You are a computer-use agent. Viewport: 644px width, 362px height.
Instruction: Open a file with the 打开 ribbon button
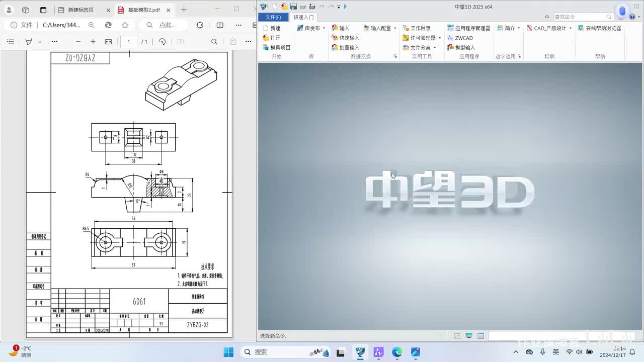[272, 38]
